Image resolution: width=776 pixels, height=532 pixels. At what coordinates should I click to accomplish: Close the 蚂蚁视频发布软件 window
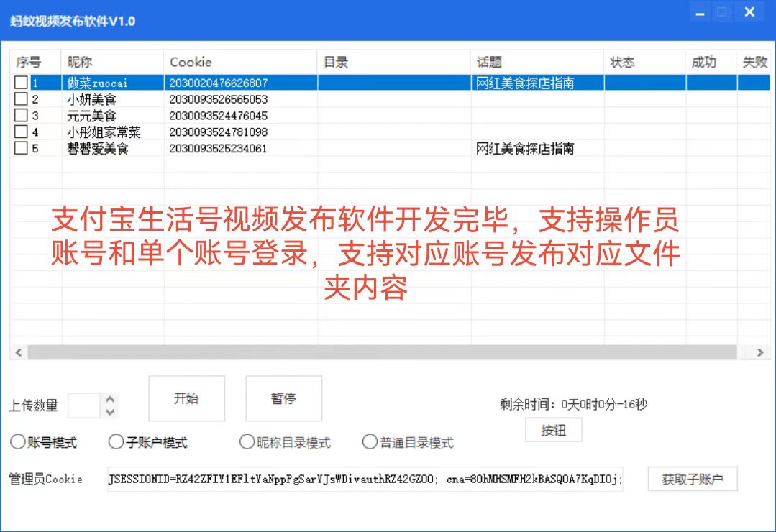(749, 12)
